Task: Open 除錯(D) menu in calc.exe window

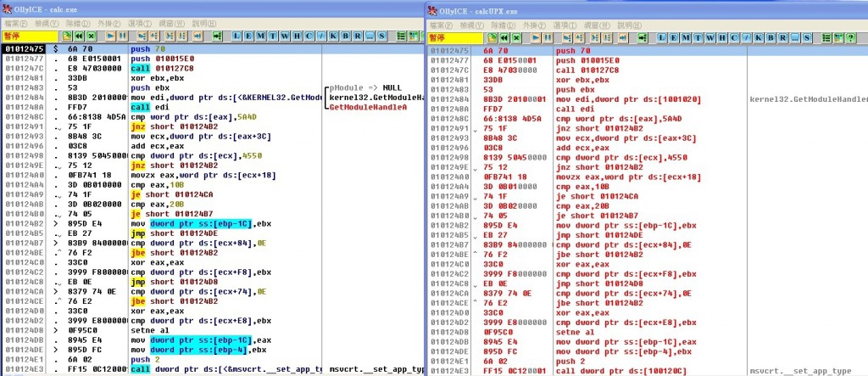Action: (78, 23)
